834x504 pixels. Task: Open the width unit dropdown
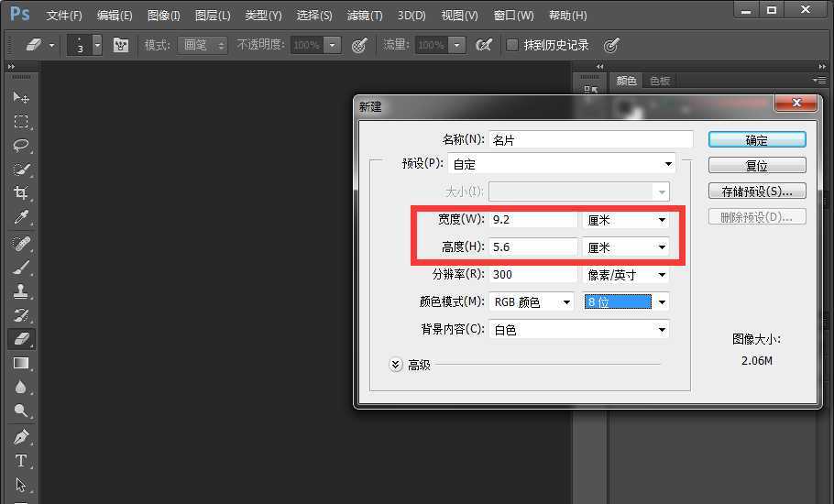click(626, 220)
